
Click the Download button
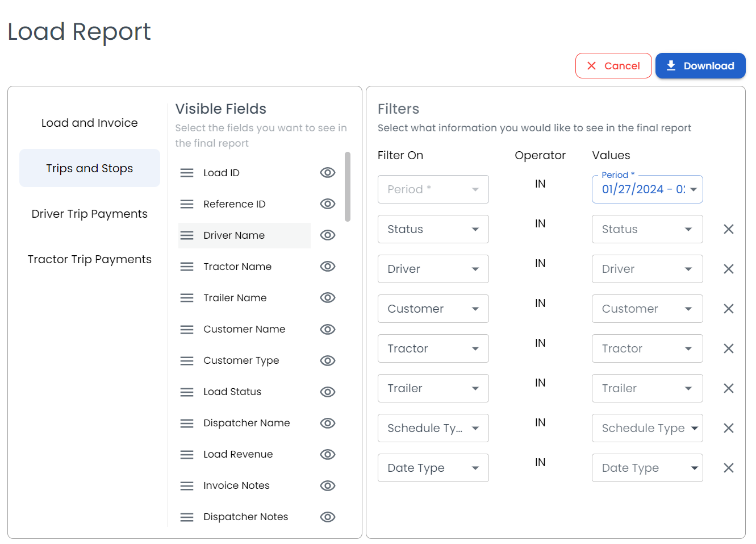[x=700, y=65]
